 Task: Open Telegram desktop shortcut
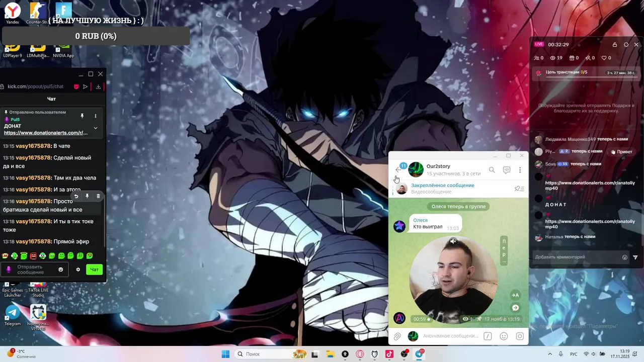tap(13, 315)
